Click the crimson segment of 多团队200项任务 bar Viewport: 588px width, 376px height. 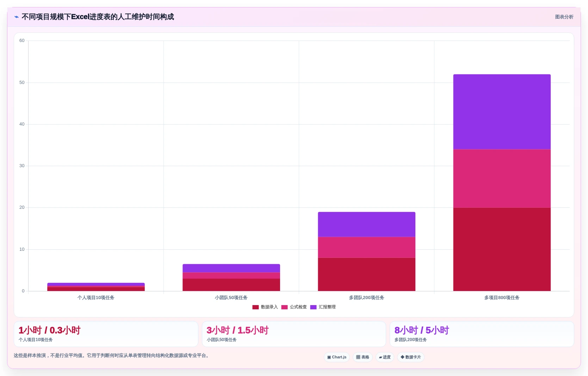(x=366, y=274)
